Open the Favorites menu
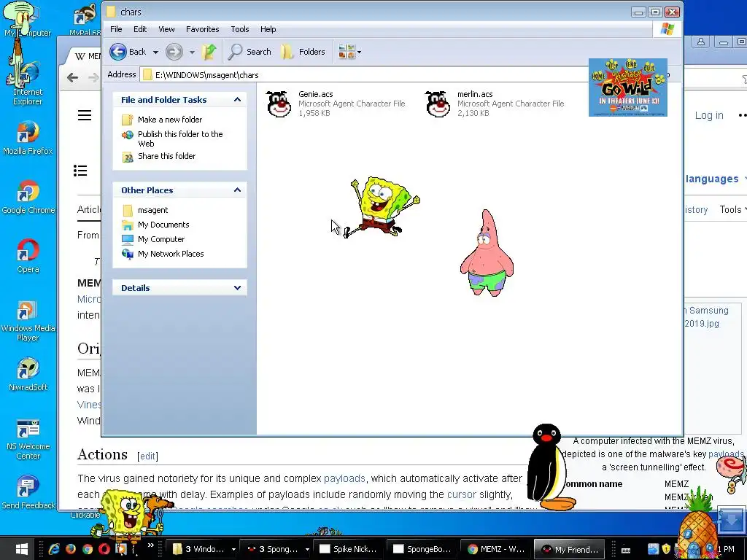This screenshot has height=560, width=747. click(x=203, y=29)
